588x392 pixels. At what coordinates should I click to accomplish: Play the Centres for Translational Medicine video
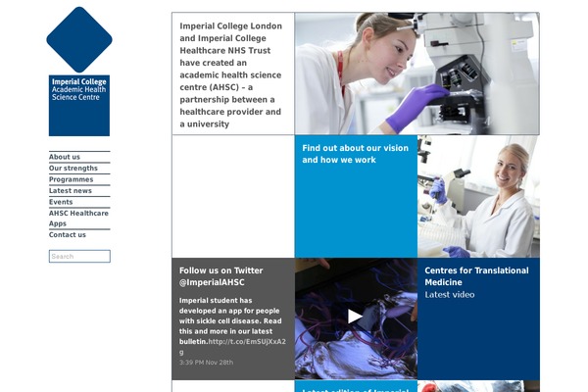coord(355,317)
